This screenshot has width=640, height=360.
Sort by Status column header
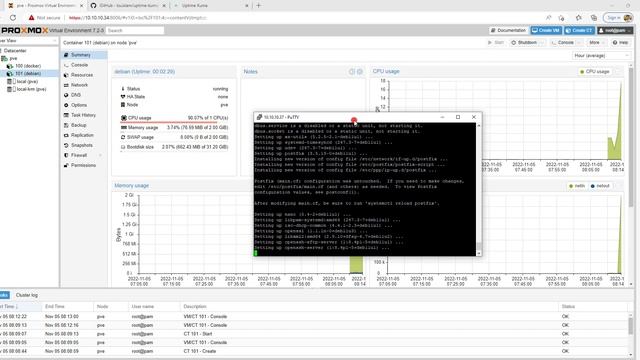tap(593, 307)
